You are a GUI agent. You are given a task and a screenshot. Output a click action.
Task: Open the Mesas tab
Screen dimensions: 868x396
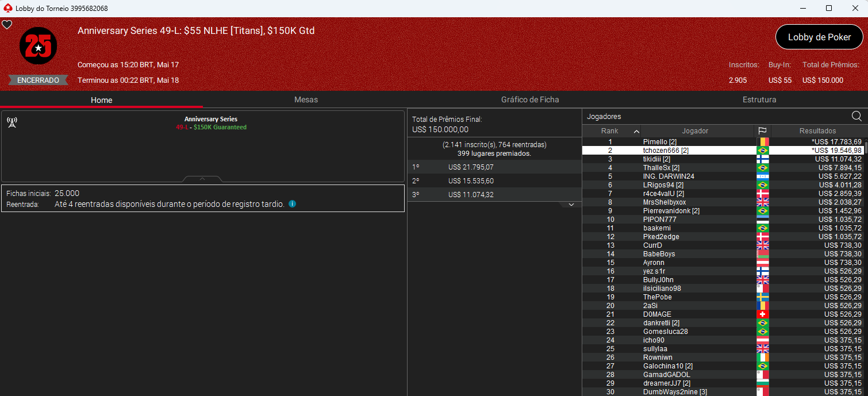click(x=306, y=99)
